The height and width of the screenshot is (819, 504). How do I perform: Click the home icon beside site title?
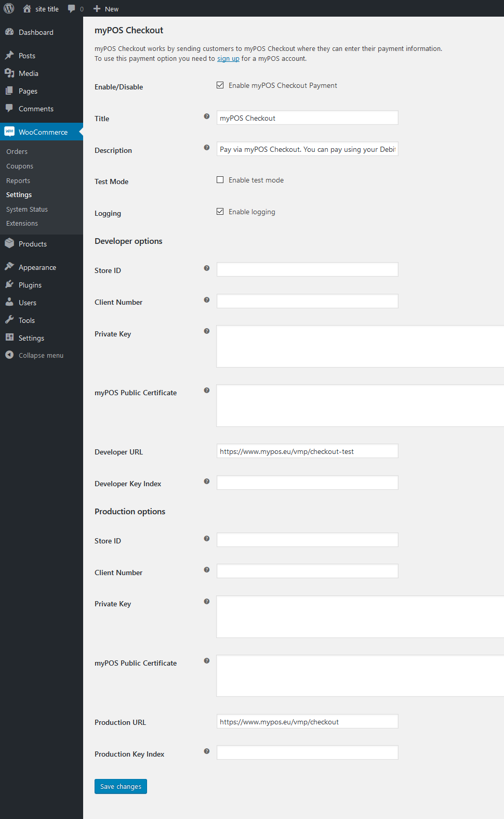(27, 8)
